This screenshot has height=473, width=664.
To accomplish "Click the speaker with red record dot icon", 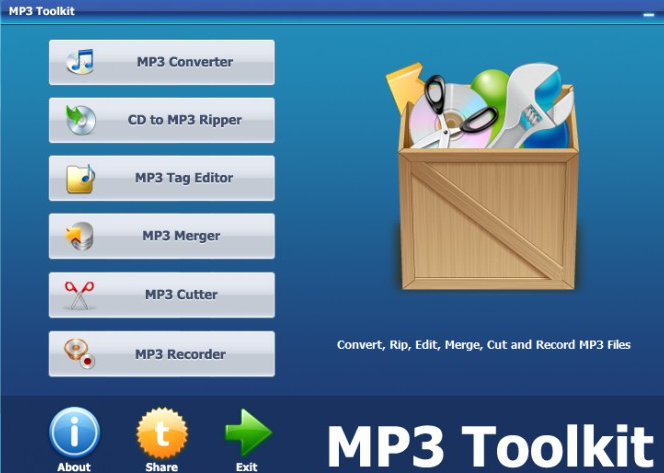I will click(79, 354).
